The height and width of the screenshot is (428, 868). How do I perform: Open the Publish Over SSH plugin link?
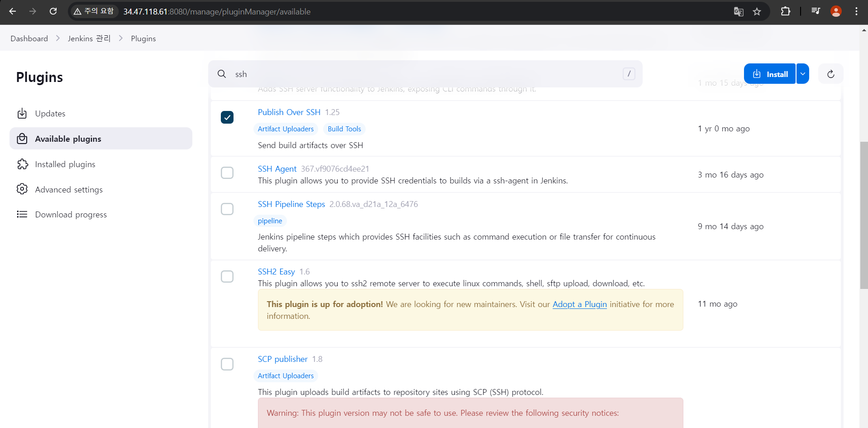click(x=289, y=112)
